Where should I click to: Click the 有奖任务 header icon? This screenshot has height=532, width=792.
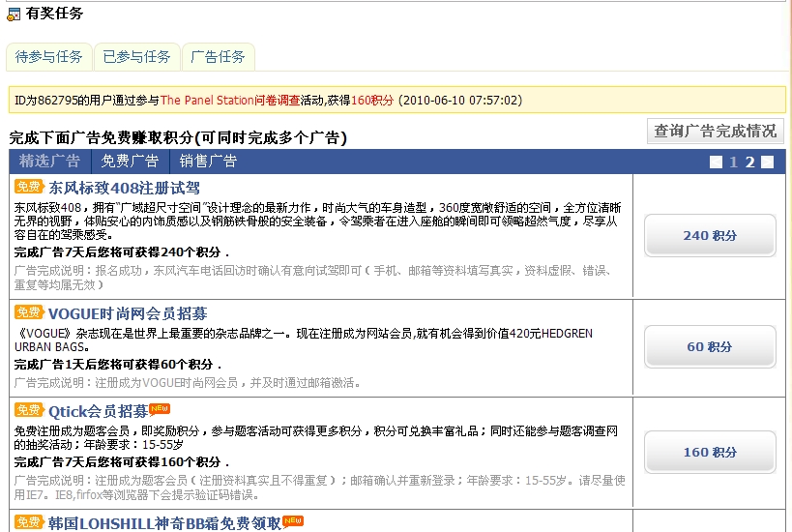14,15
